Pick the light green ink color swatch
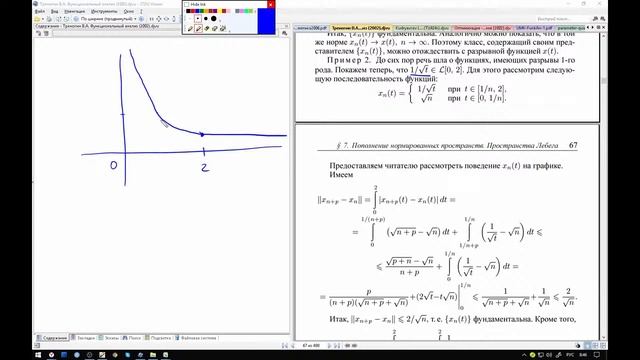Viewport: 640px width, 360px height. (x=246, y=11)
